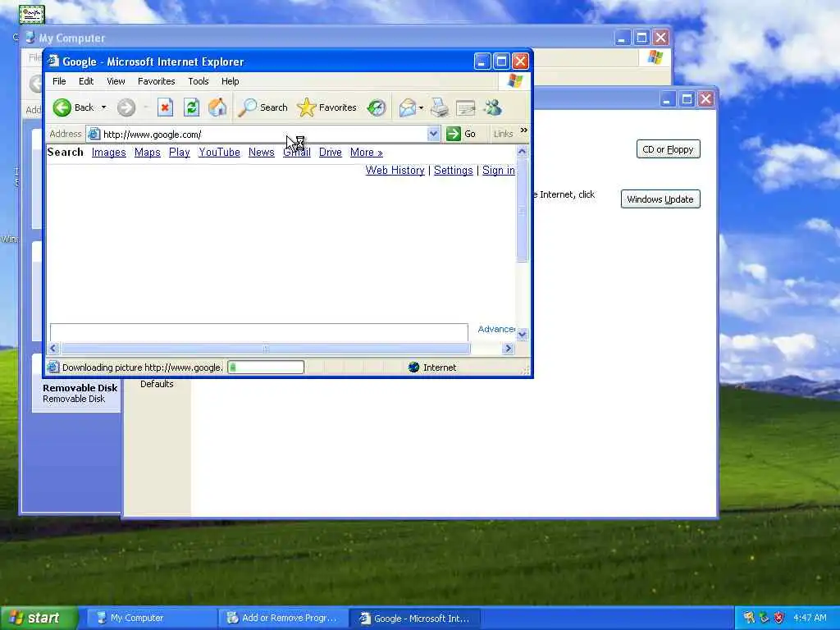Click the Edit page icon in toolbar

click(466, 107)
